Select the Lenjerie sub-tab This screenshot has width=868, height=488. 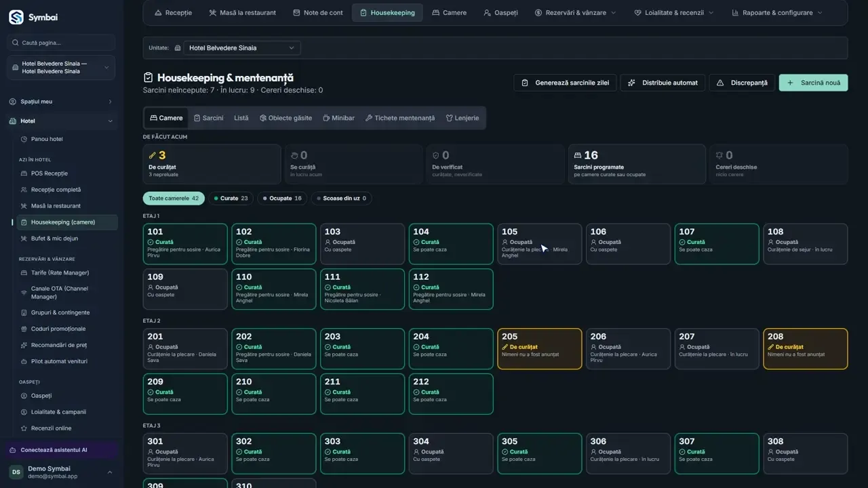point(462,118)
